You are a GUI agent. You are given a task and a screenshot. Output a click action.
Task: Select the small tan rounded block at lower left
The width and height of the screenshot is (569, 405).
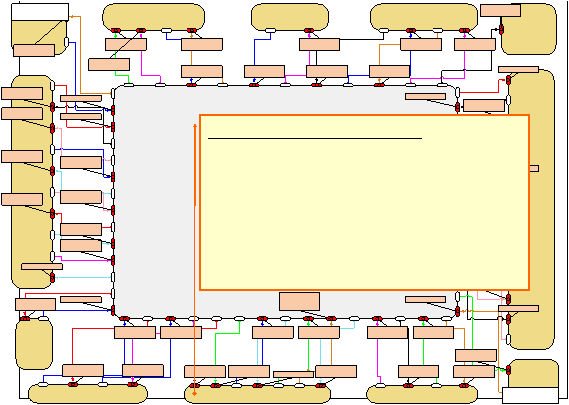[34, 344]
